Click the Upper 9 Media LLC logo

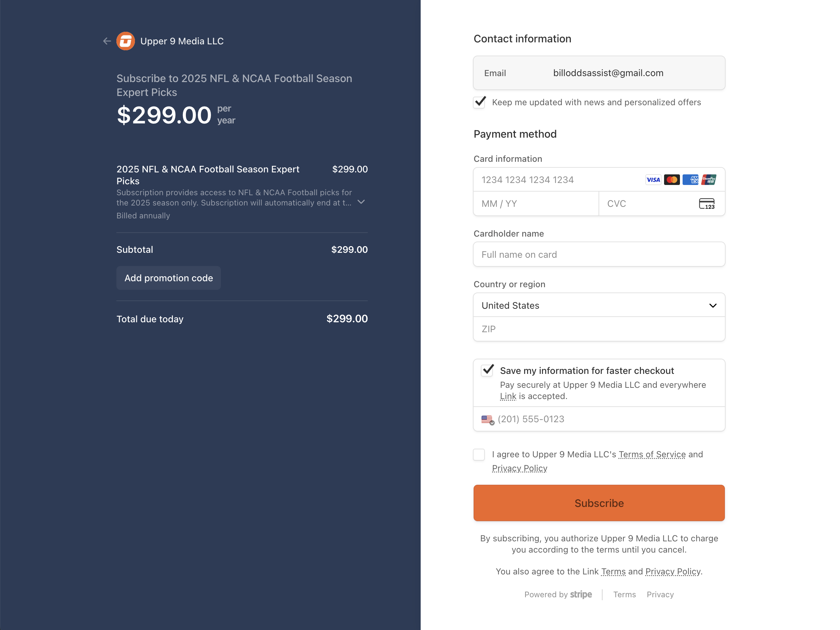point(126,41)
